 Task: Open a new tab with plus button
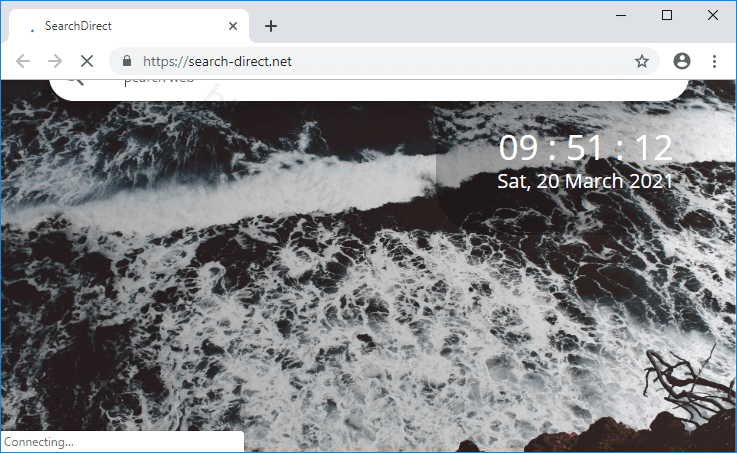pos(271,26)
